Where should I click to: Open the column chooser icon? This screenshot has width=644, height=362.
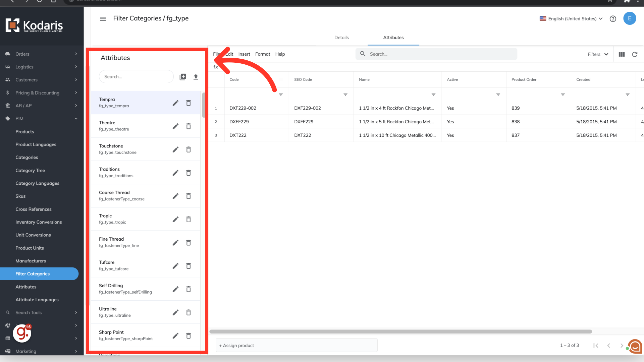pyautogui.click(x=622, y=54)
